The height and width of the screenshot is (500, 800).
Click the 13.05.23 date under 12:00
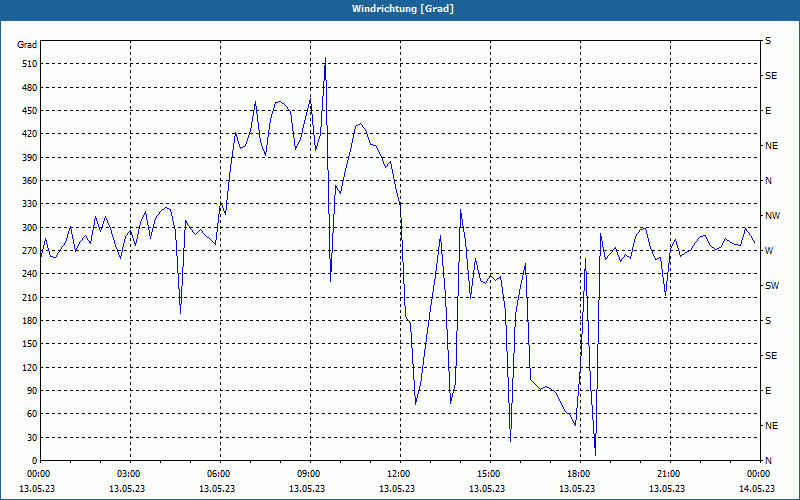(397, 488)
